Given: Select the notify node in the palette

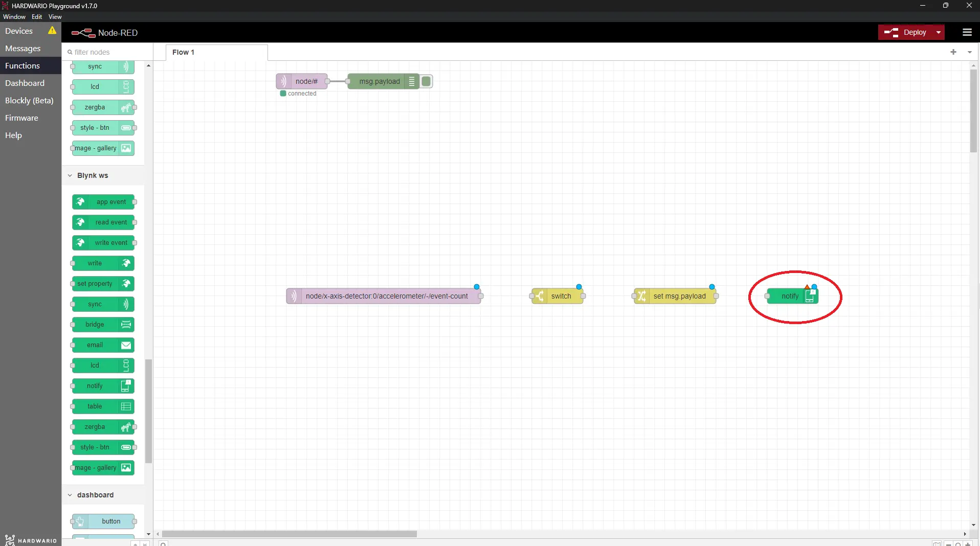Looking at the screenshot, I should coord(103,386).
